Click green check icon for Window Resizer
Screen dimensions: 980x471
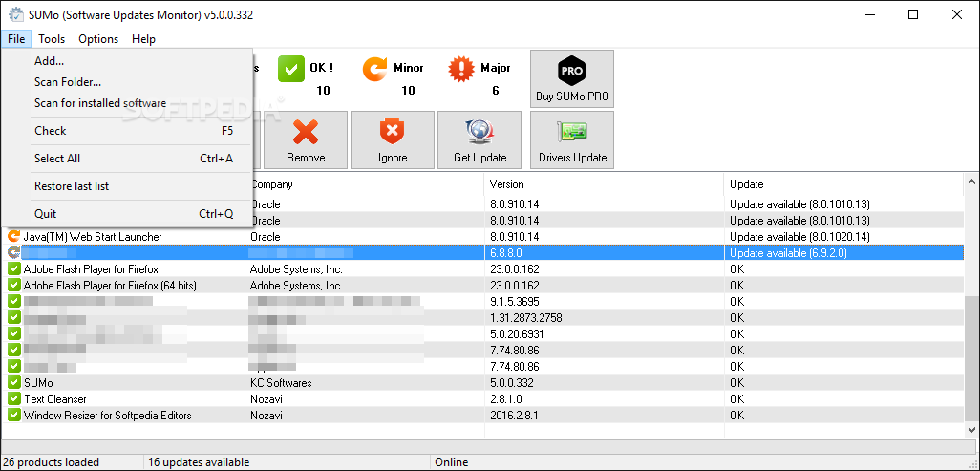(13, 415)
